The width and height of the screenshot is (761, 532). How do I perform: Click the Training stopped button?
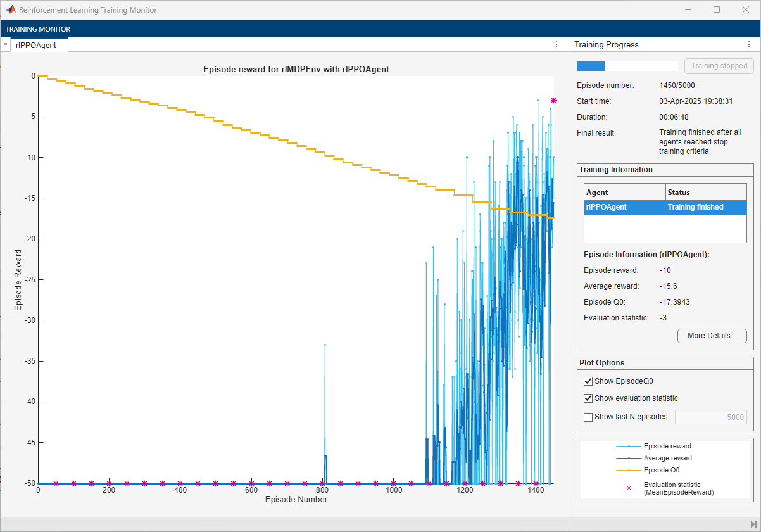719,66
